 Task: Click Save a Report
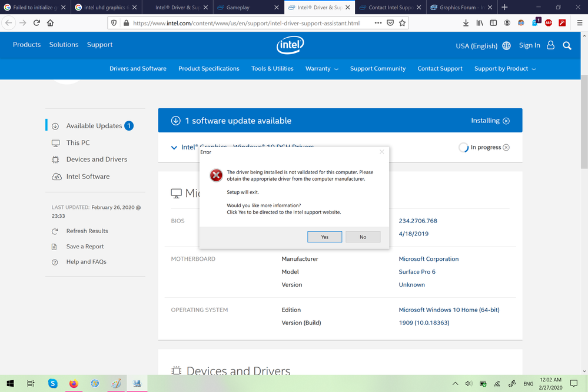pos(85,247)
